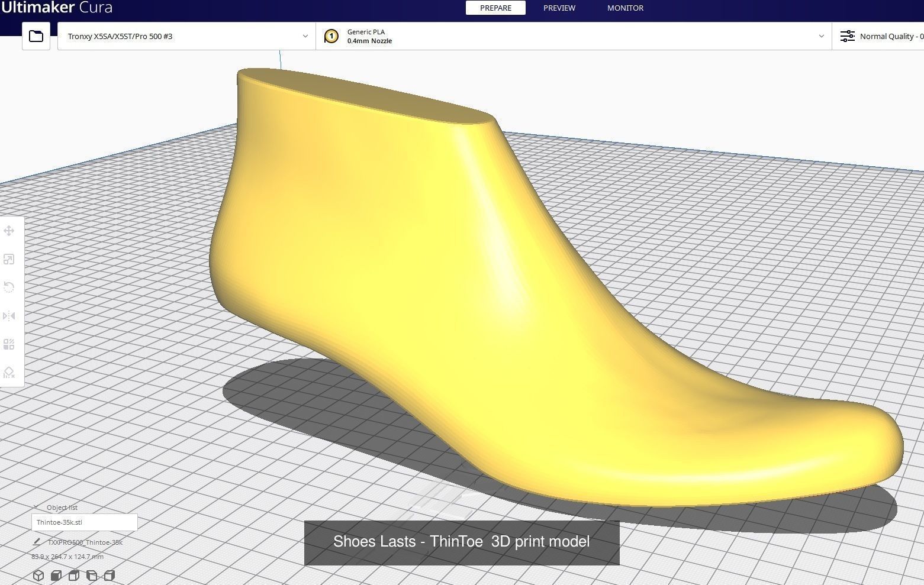This screenshot has height=585, width=924.
Task: Click the dimensions text 83.9 x 264.7 x 124.7 mm
Action: [x=67, y=557]
